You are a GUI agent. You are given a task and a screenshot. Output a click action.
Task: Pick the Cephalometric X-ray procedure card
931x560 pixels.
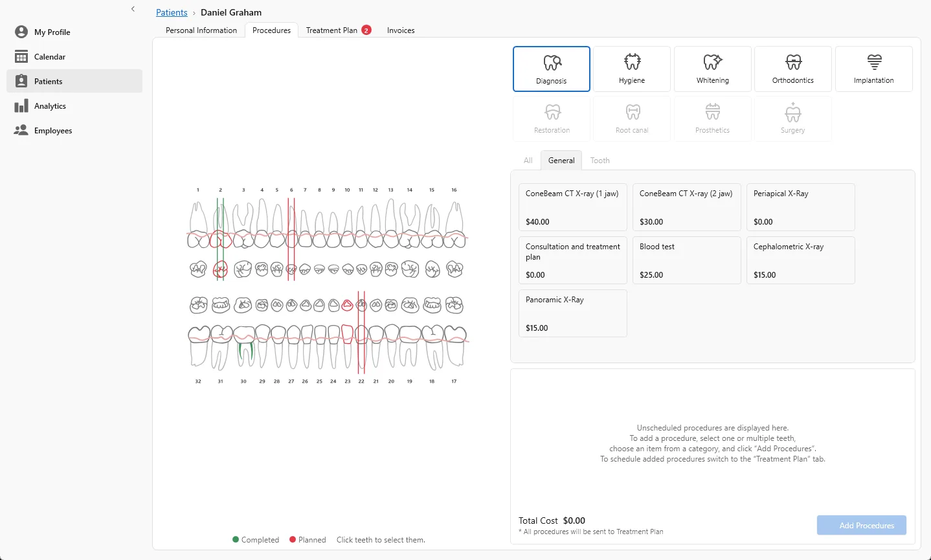801,260
